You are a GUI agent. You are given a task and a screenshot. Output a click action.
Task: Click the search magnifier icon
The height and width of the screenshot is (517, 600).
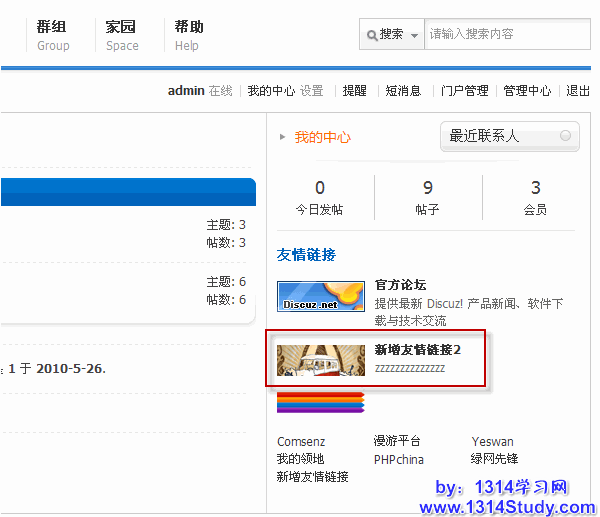tap(371, 34)
